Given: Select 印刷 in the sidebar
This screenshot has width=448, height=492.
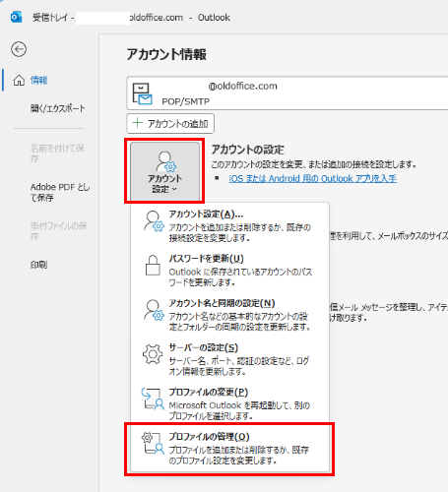Looking at the screenshot, I should click(38, 265).
